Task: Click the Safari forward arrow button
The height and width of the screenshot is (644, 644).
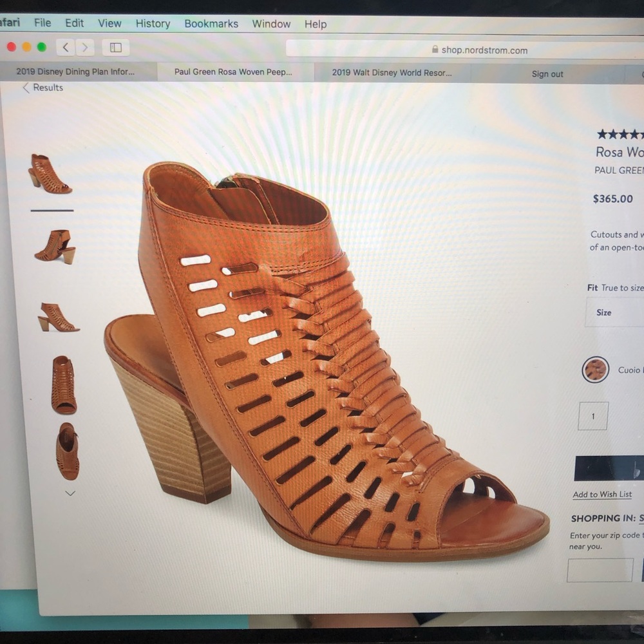Action: point(84,48)
